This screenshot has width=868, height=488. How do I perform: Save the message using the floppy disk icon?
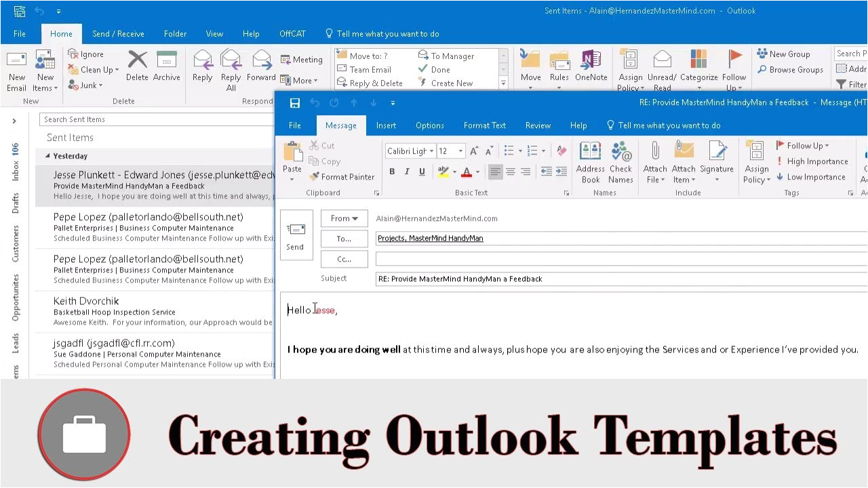click(295, 103)
